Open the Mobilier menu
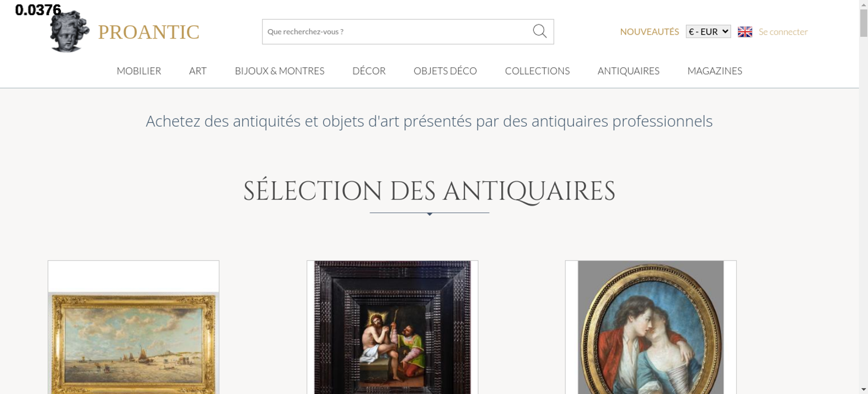 [139, 71]
